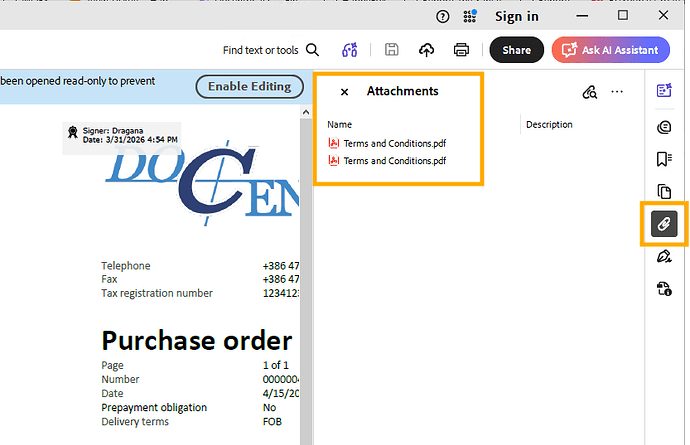Open generative summary sidebar icon

664,90
